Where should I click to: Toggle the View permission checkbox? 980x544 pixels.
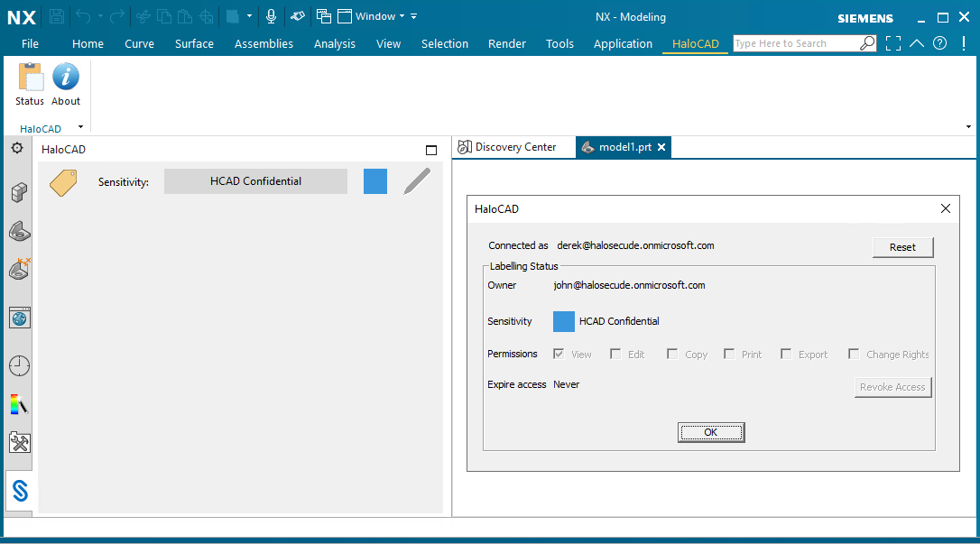point(559,355)
